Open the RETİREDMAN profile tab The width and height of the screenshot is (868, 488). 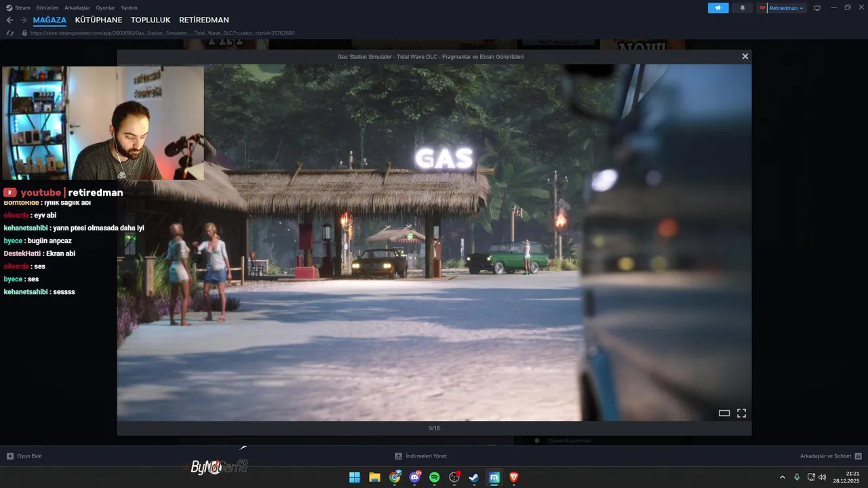(204, 20)
